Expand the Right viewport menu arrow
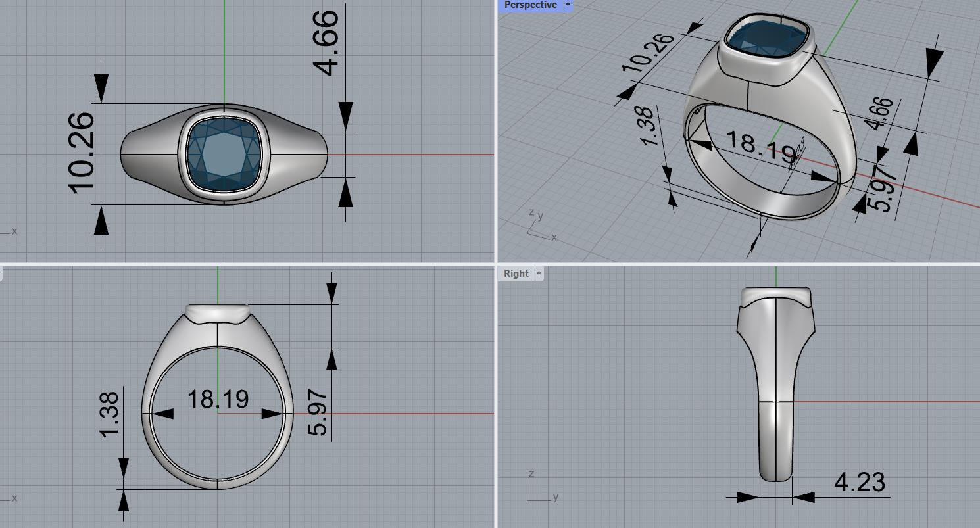The width and height of the screenshot is (980, 528). pyautogui.click(x=539, y=274)
